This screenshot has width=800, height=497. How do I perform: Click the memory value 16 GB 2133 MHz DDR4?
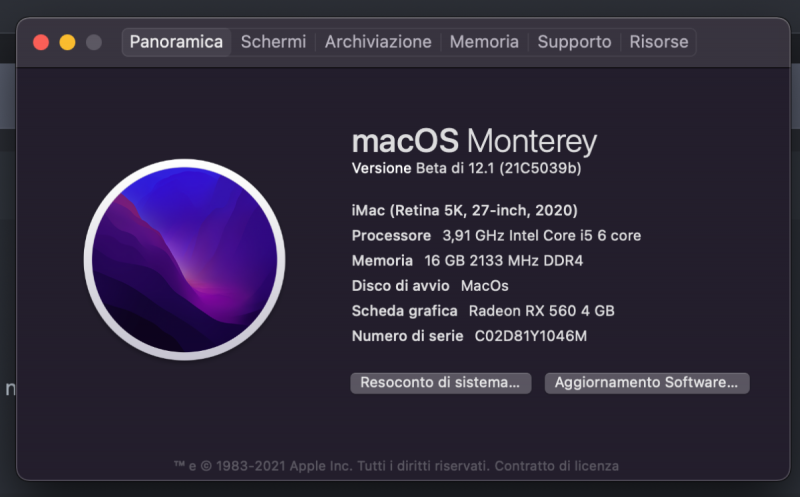point(504,261)
